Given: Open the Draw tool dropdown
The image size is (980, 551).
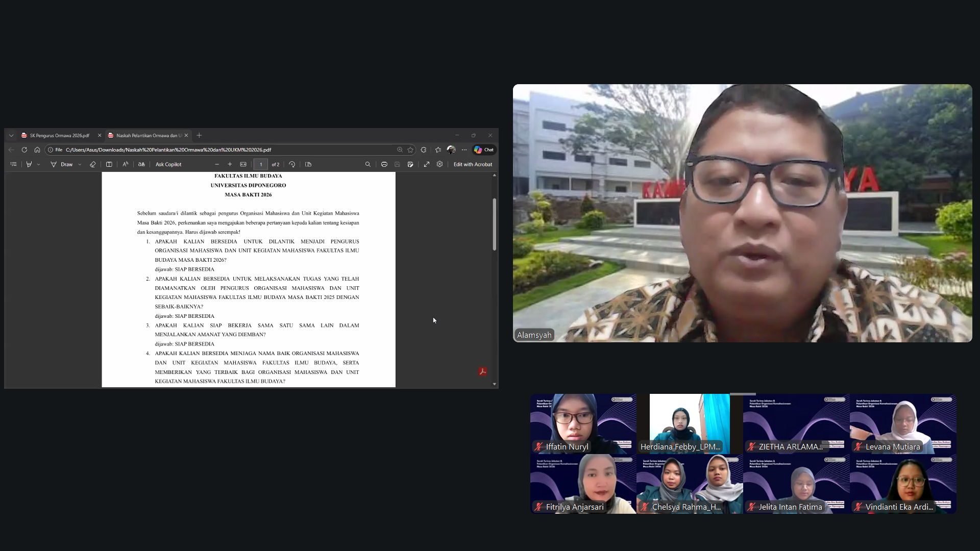Looking at the screenshot, I should tap(80, 164).
